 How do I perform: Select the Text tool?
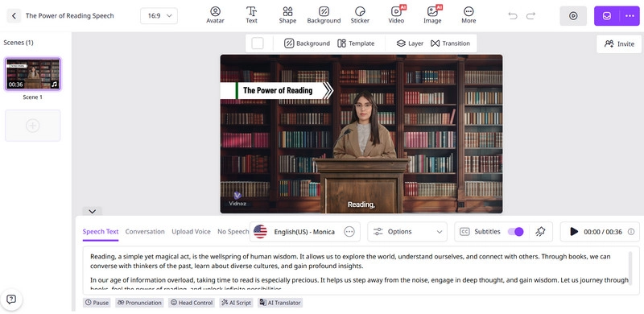(x=251, y=15)
